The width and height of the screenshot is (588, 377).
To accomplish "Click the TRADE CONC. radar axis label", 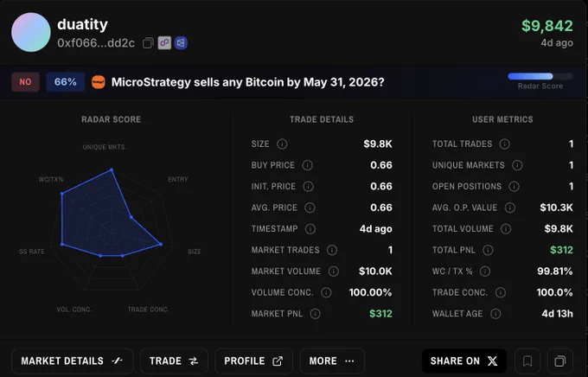I will (149, 310).
